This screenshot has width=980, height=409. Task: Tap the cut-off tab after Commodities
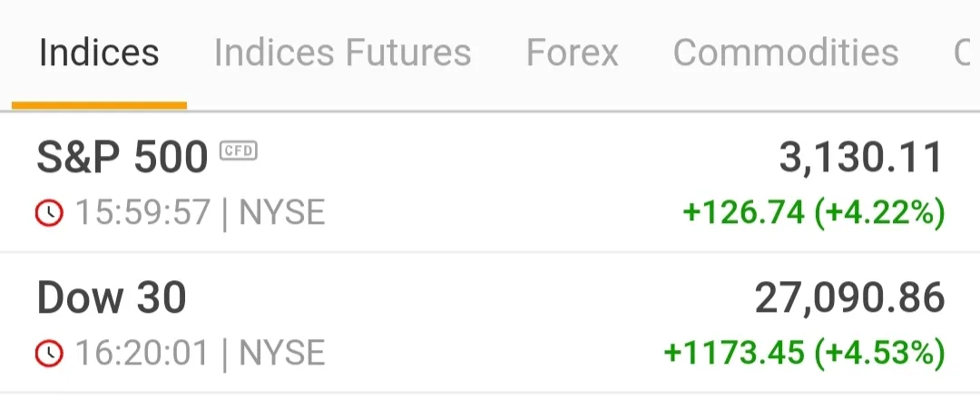pyautogui.click(x=964, y=54)
